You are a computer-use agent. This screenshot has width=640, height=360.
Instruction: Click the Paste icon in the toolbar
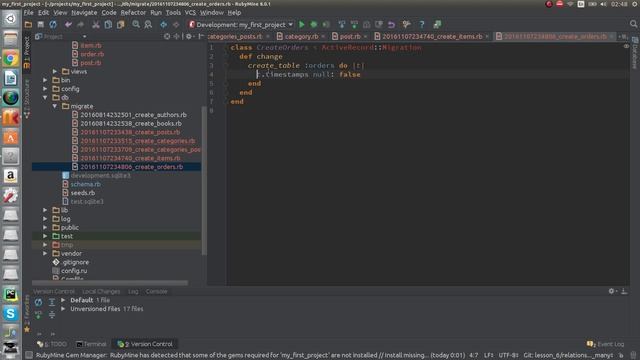pyautogui.click(x=121, y=25)
